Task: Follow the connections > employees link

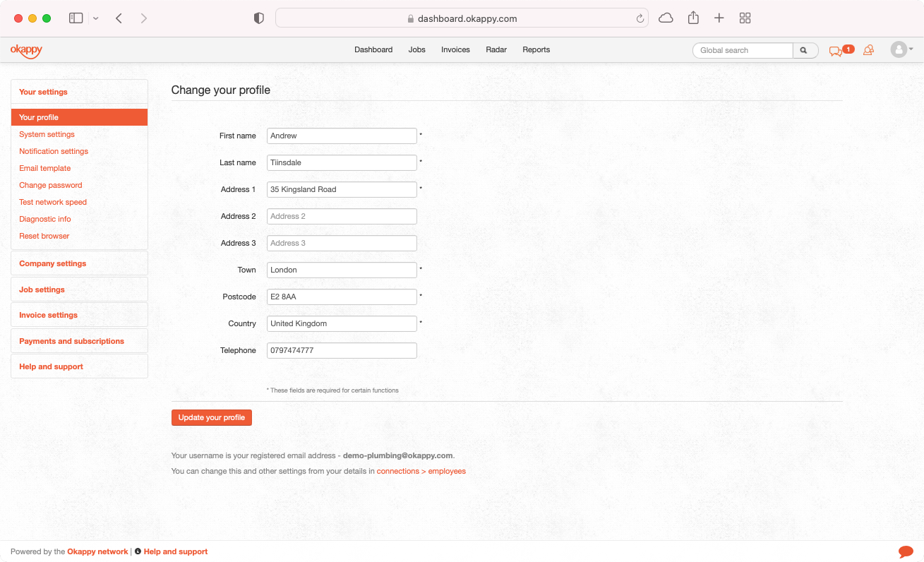Action: 421,471
